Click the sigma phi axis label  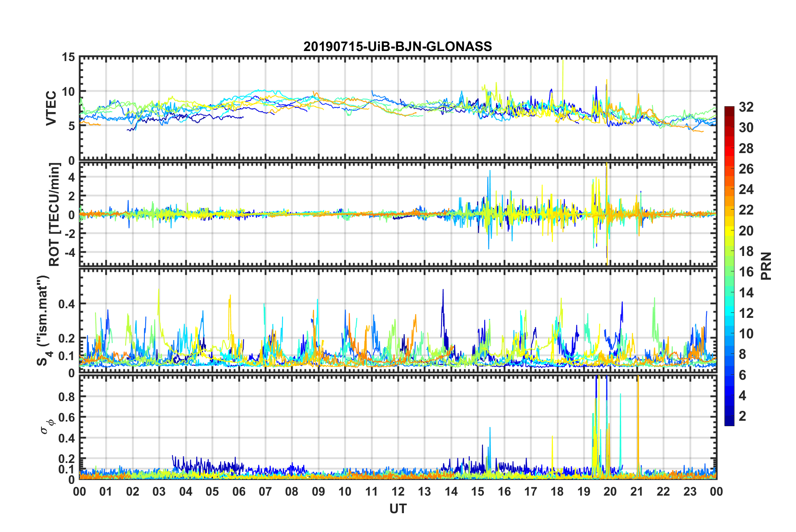pyautogui.click(x=48, y=427)
